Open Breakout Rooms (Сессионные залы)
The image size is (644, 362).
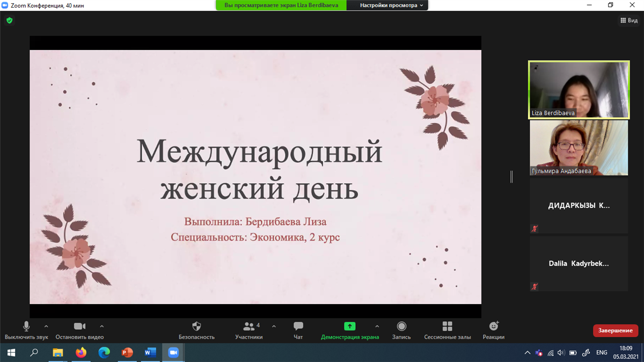(x=447, y=327)
